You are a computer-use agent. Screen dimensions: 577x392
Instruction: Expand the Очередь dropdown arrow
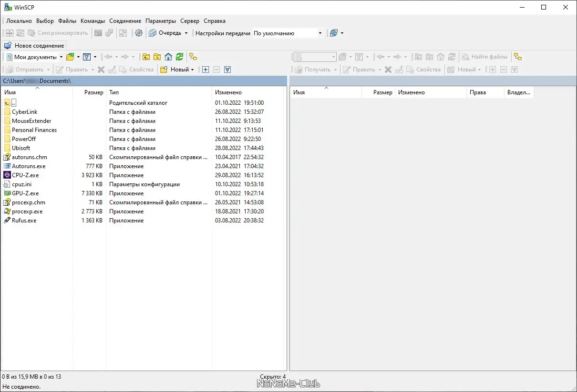186,33
